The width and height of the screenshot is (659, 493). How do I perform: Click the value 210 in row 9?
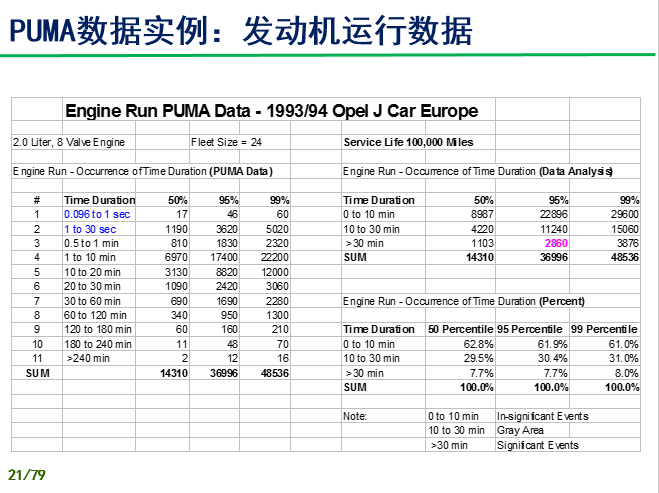pyautogui.click(x=280, y=329)
